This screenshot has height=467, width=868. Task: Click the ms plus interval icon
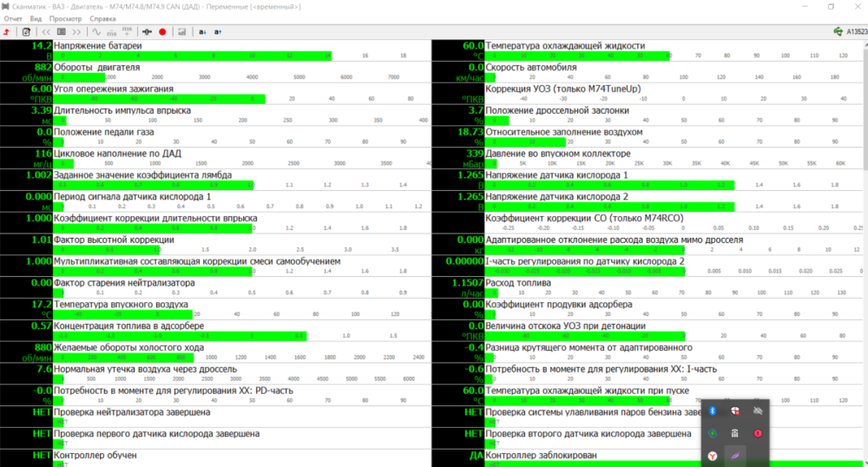pos(127,31)
